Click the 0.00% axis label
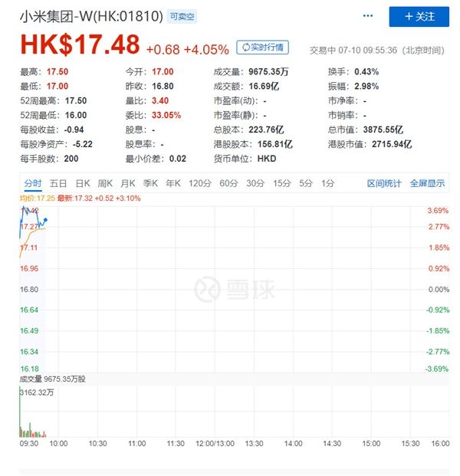460x476 pixels. 439,290
